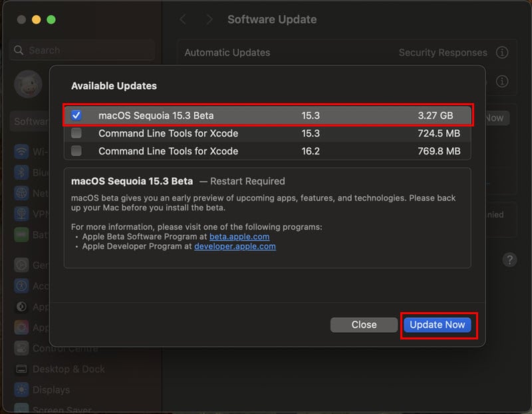Go forward using the right chevron
The height and width of the screenshot is (414, 532).
point(209,19)
